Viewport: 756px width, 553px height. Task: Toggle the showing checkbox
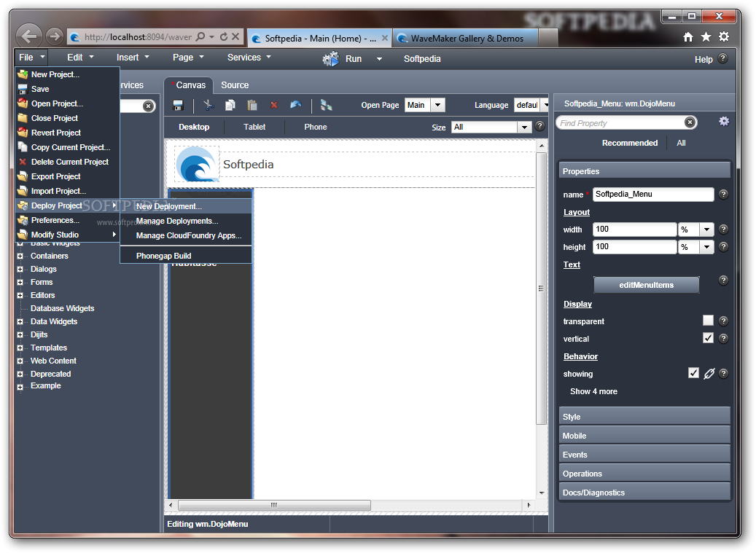(693, 373)
